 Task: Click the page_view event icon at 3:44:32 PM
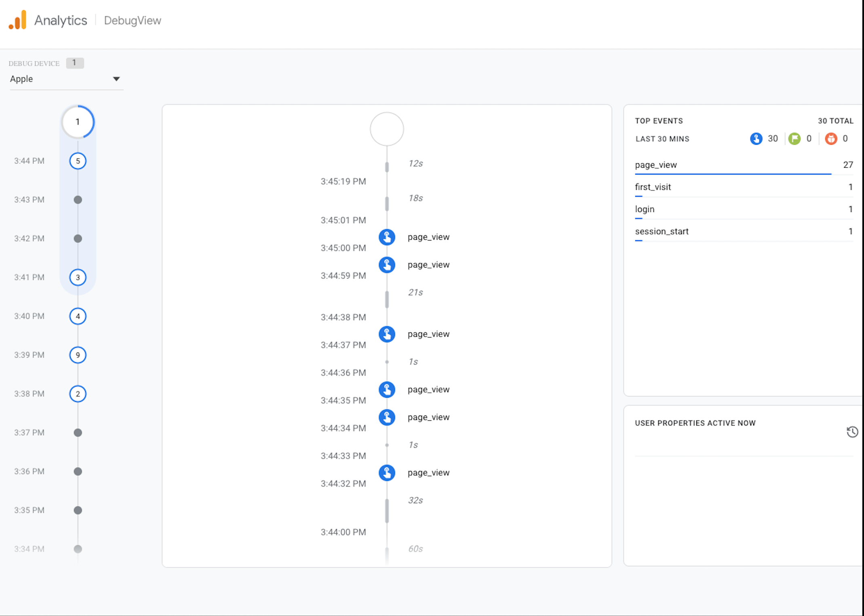[387, 473]
